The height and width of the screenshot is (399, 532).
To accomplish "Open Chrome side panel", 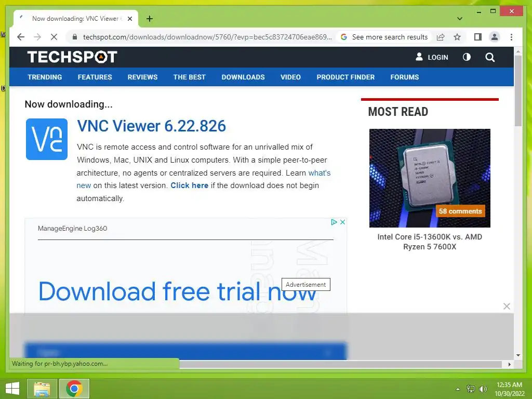I will pyautogui.click(x=478, y=37).
